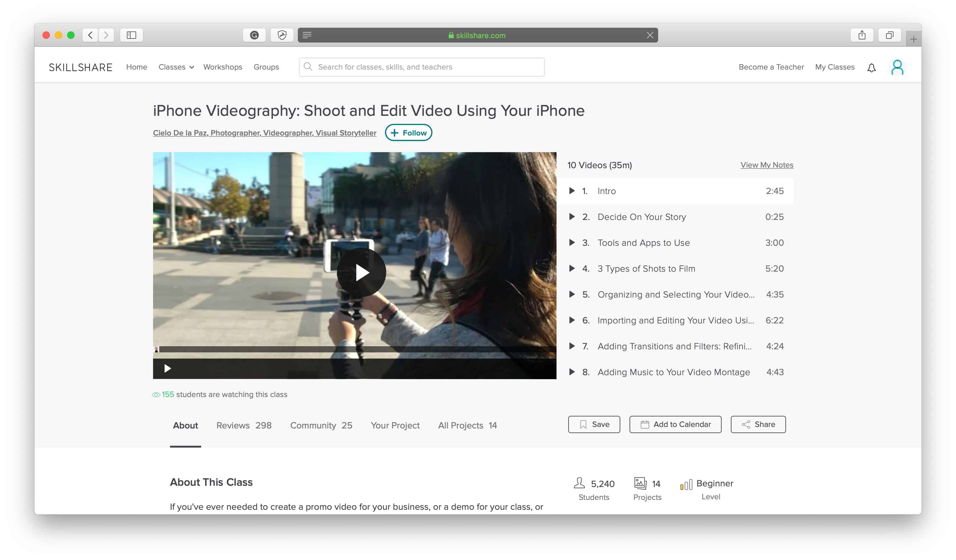Go forward with the Safari forward arrow
Screen dimensions: 956x560
[106, 35]
